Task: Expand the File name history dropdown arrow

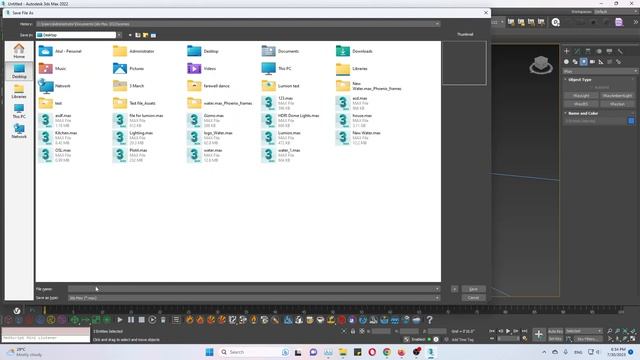Action: (437, 289)
